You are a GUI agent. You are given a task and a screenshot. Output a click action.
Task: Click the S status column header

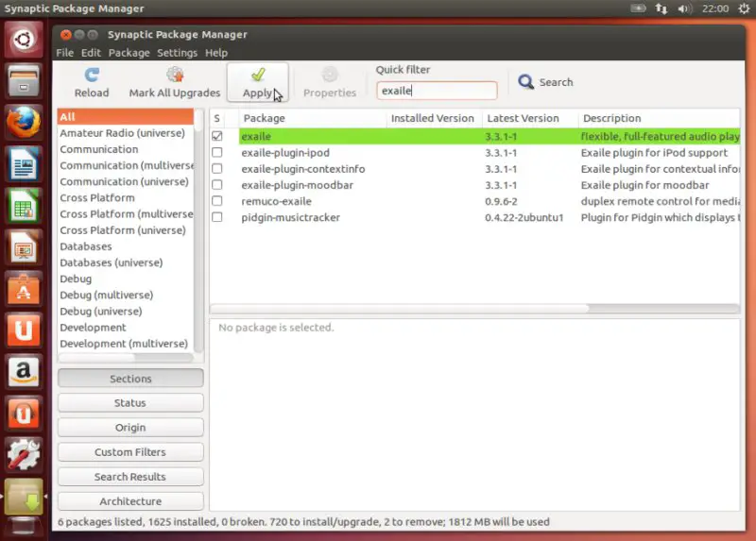click(217, 118)
